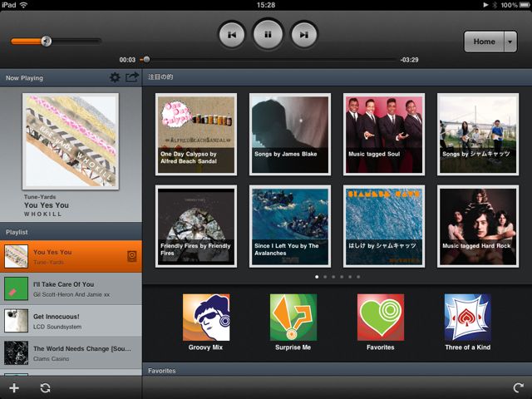Launch the Three of a Kind icon
This screenshot has height=399, width=532.
click(x=468, y=318)
